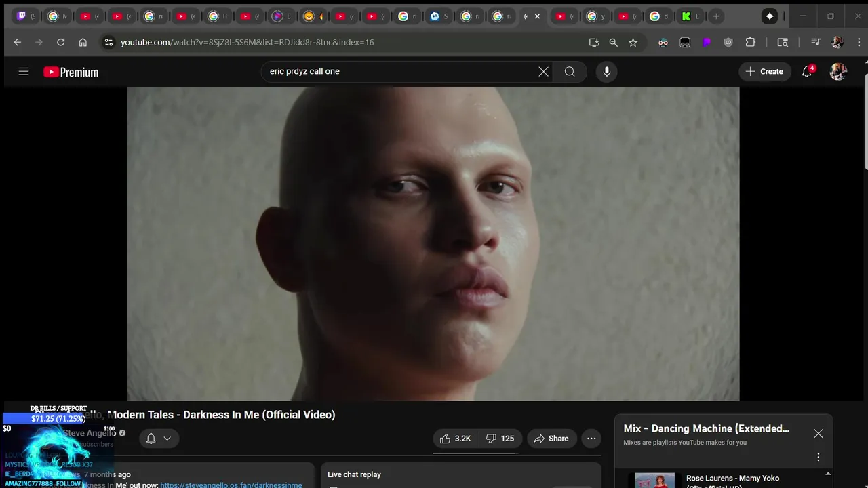The height and width of the screenshot is (488, 868).
Task: Click the video player to pause
Action: coord(433,243)
